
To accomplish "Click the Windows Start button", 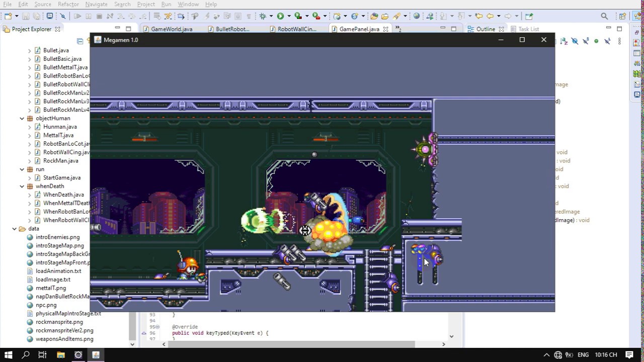I will 9,355.
